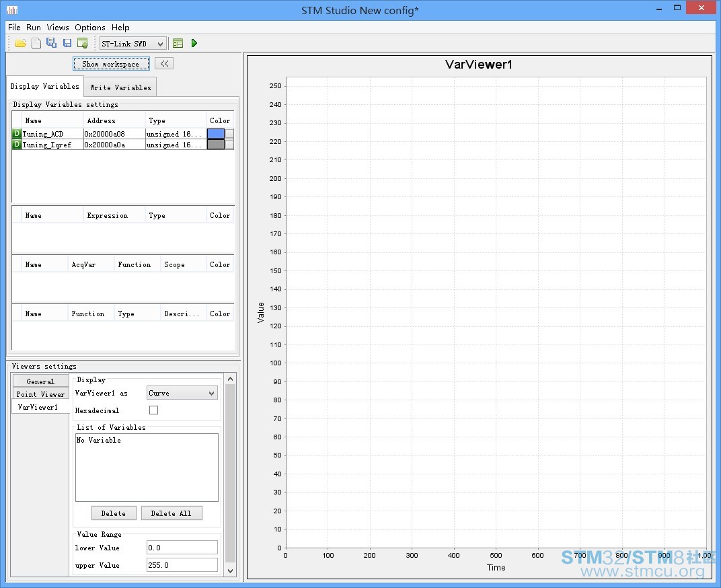Select the Point Viewer settings tab
This screenshot has height=588, width=721.
pyautogui.click(x=40, y=394)
